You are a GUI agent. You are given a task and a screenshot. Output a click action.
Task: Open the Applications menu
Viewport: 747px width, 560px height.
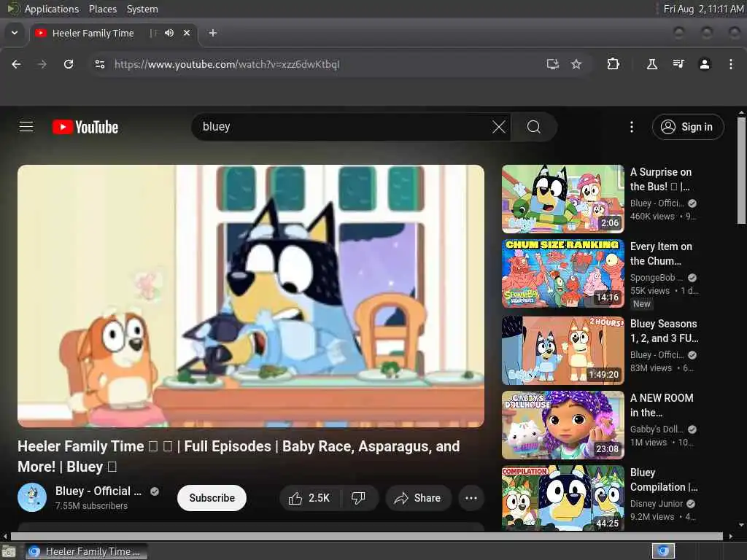52,9
